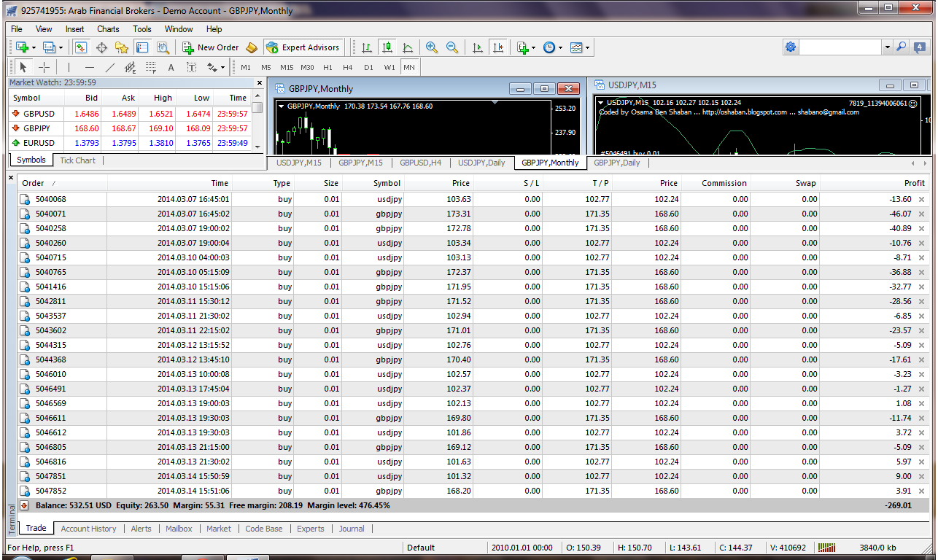Toggle Chart Shift button
The height and width of the screenshot is (560, 938).
coord(498,47)
